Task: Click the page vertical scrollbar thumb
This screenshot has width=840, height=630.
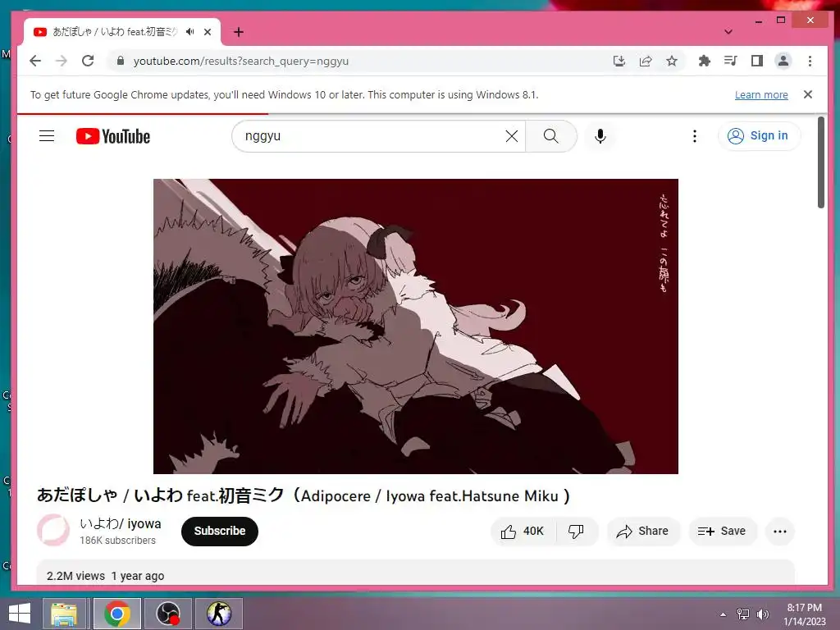Action: (820, 162)
